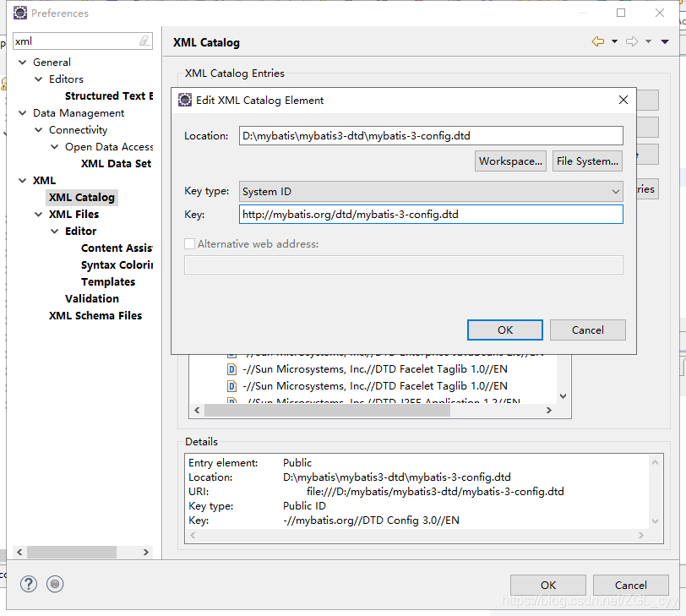Collapse the Connectivity tree node
This screenshot has height=616, width=686.
(x=39, y=130)
